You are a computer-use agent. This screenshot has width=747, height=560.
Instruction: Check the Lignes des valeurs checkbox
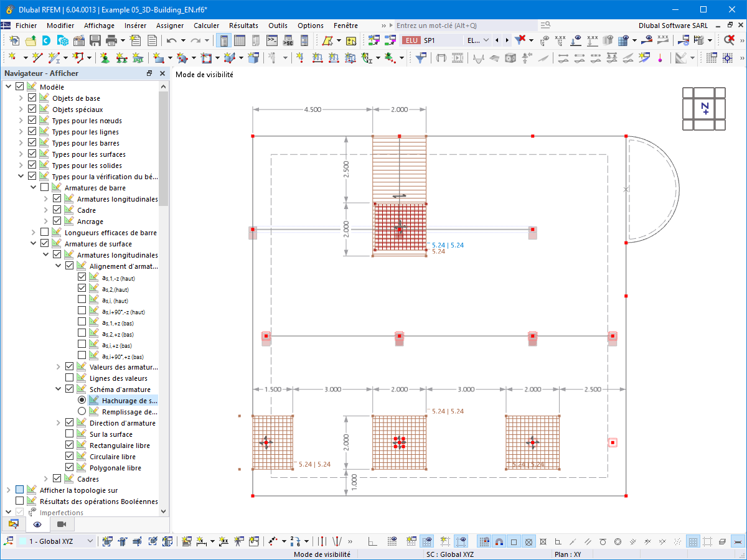[x=70, y=378]
